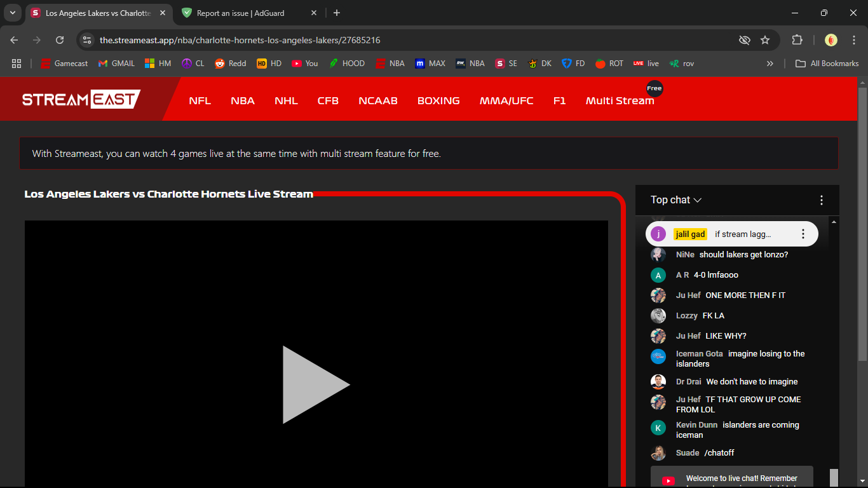
Task: Open the NFL section
Action: (x=200, y=100)
